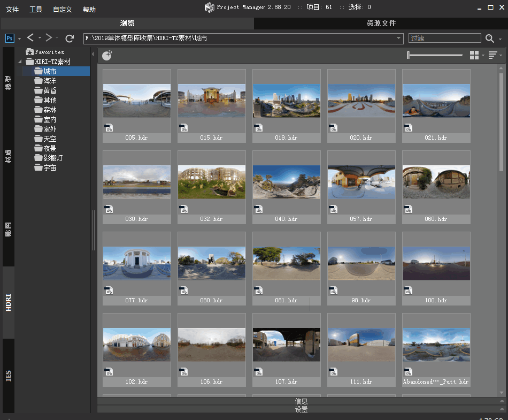Select the 森林 folder

click(x=45, y=110)
